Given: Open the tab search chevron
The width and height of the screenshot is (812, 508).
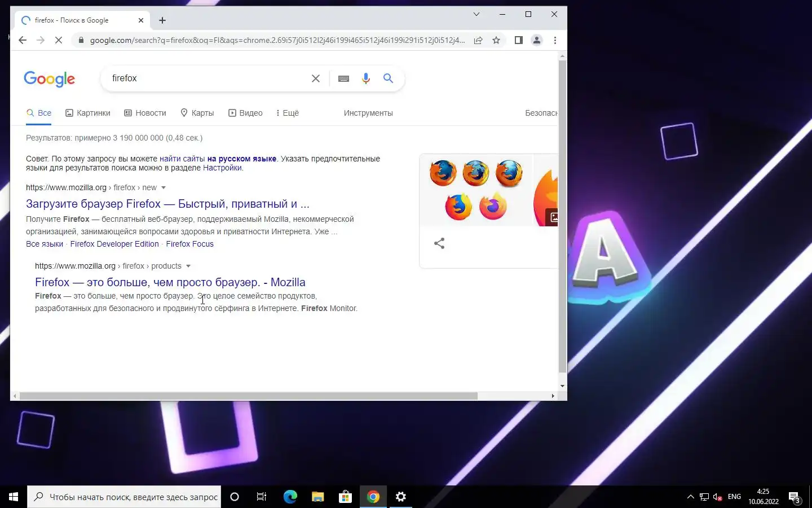Looking at the screenshot, I should pos(476,14).
